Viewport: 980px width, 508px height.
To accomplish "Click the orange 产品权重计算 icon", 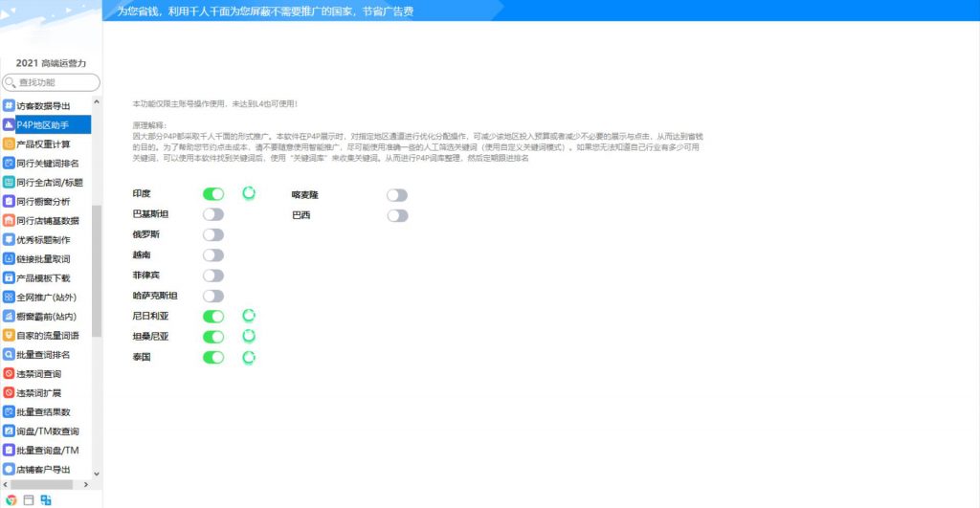I will point(9,144).
